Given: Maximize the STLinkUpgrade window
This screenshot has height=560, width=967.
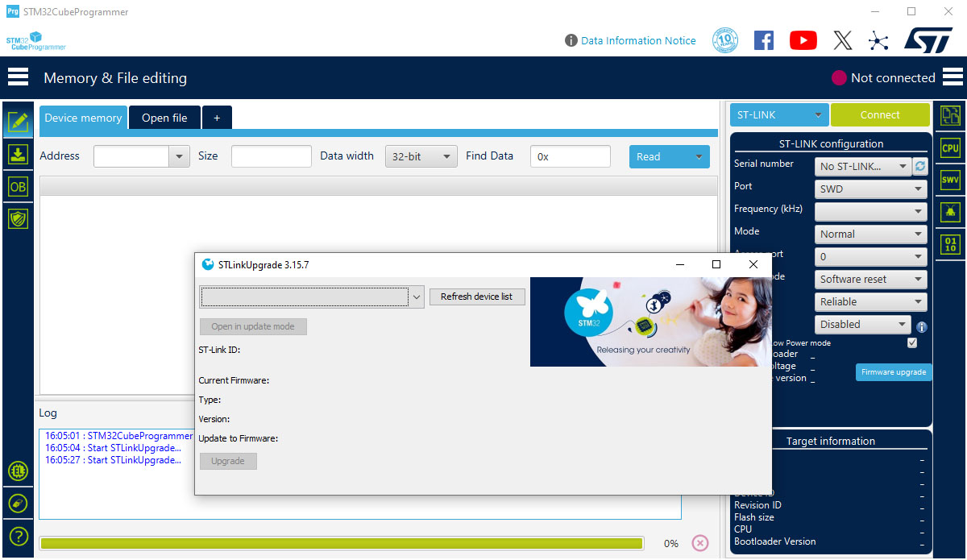Looking at the screenshot, I should pos(716,264).
